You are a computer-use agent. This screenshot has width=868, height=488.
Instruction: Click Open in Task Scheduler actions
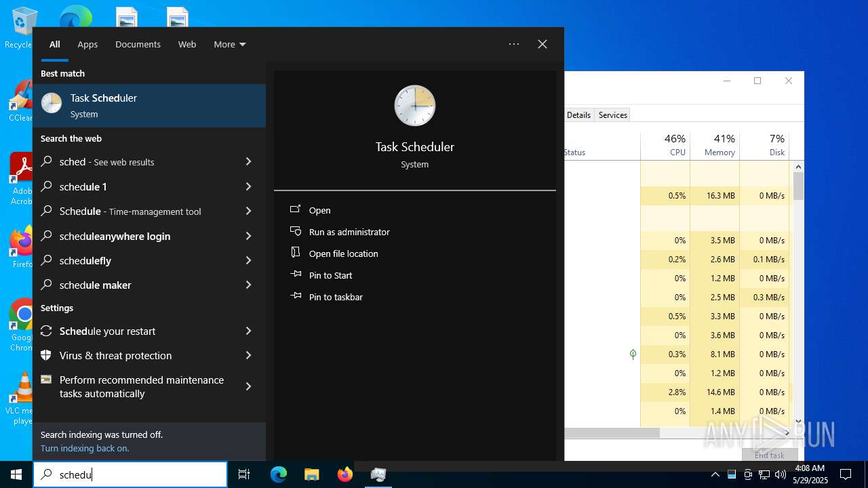click(x=320, y=210)
